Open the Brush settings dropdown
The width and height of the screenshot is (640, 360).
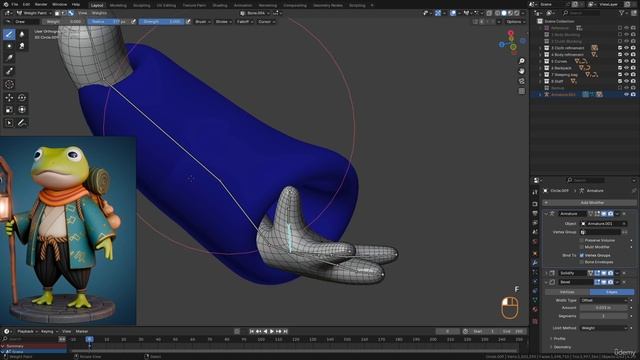pos(202,22)
